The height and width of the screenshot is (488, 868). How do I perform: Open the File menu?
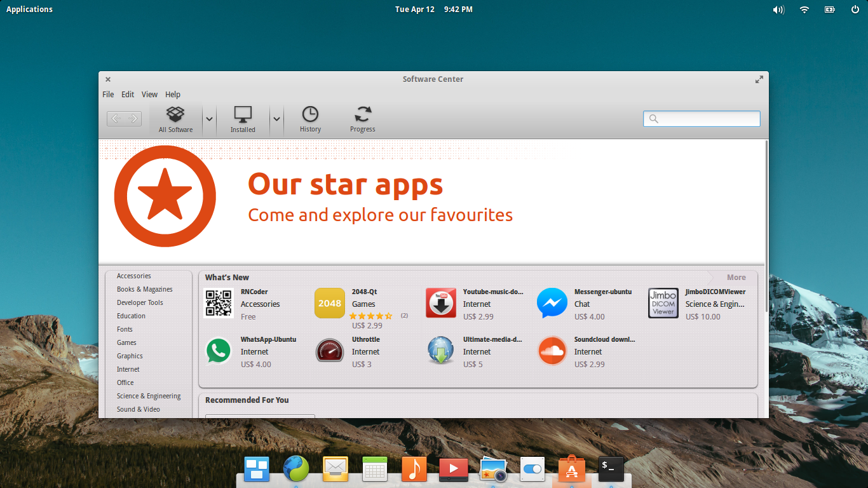108,94
